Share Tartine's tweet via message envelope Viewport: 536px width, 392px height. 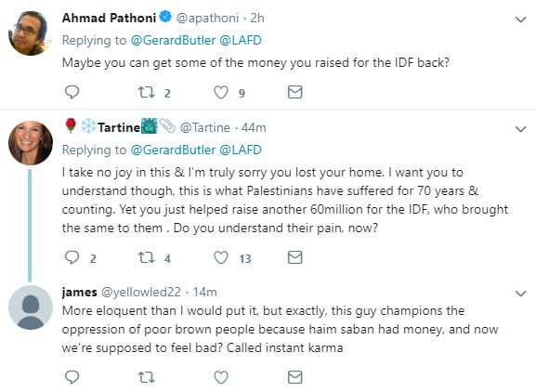click(x=294, y=257)
